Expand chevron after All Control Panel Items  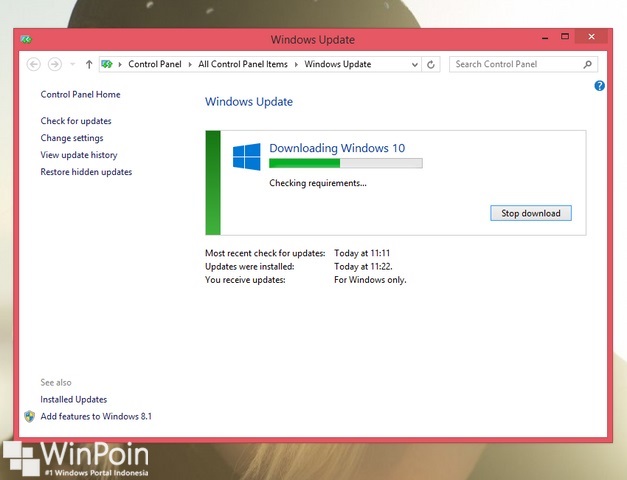coord(296,64)
